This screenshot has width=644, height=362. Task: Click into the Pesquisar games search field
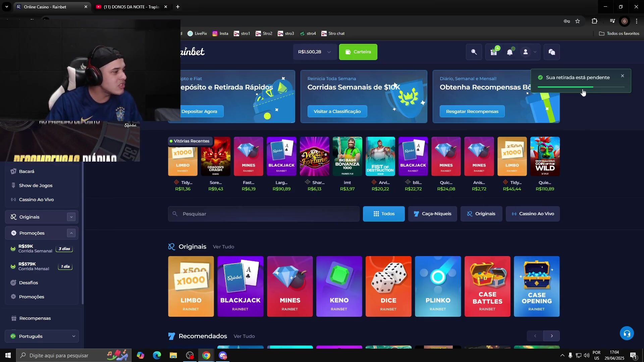[264, 214]
